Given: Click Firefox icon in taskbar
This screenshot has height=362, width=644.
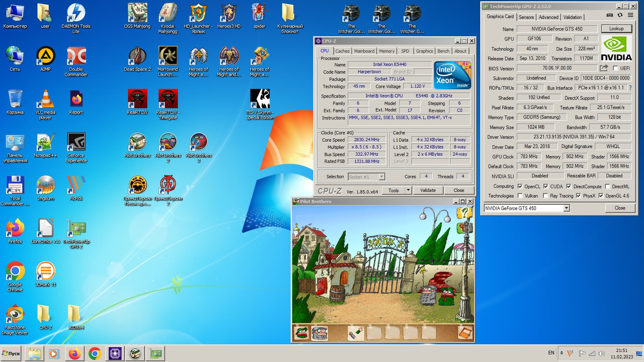Looking at the screenshot, I should click(74, 353).
